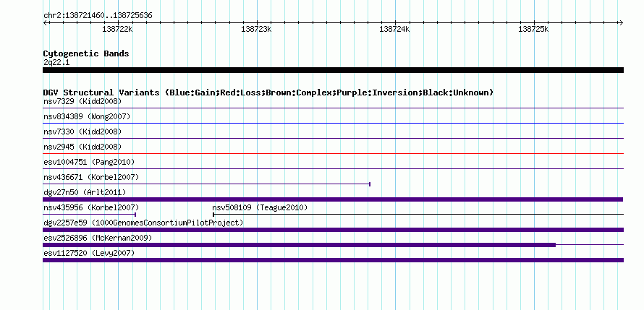This screenshot has width=644, height=310.
Task: Click the purple nsv7329 variant line
Action: (x=333, y=108)
